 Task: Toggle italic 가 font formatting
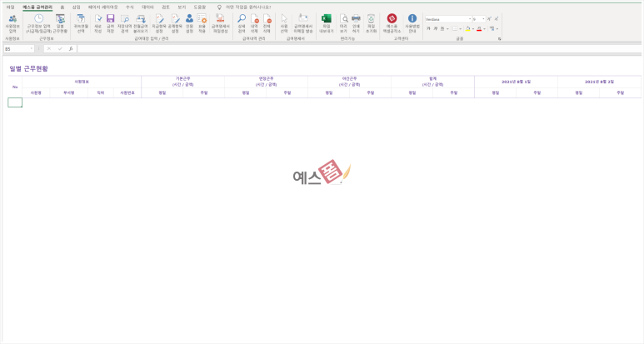tap(436, 28)
